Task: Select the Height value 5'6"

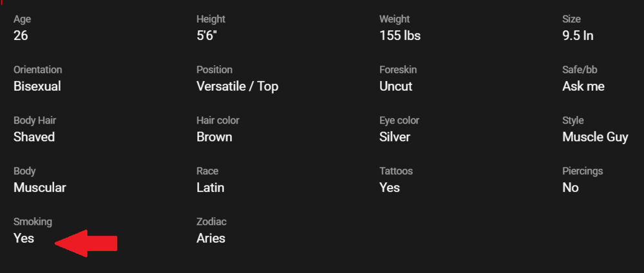Action: (207, 35)
